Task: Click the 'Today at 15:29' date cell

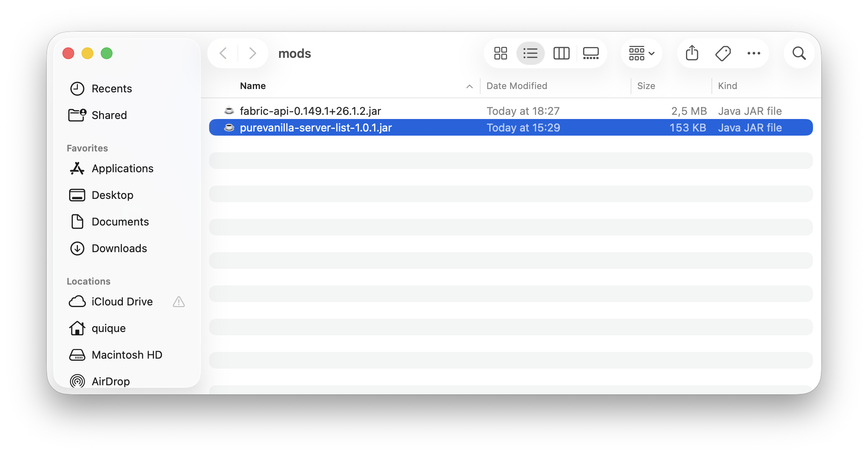Action: click(523, 128)
